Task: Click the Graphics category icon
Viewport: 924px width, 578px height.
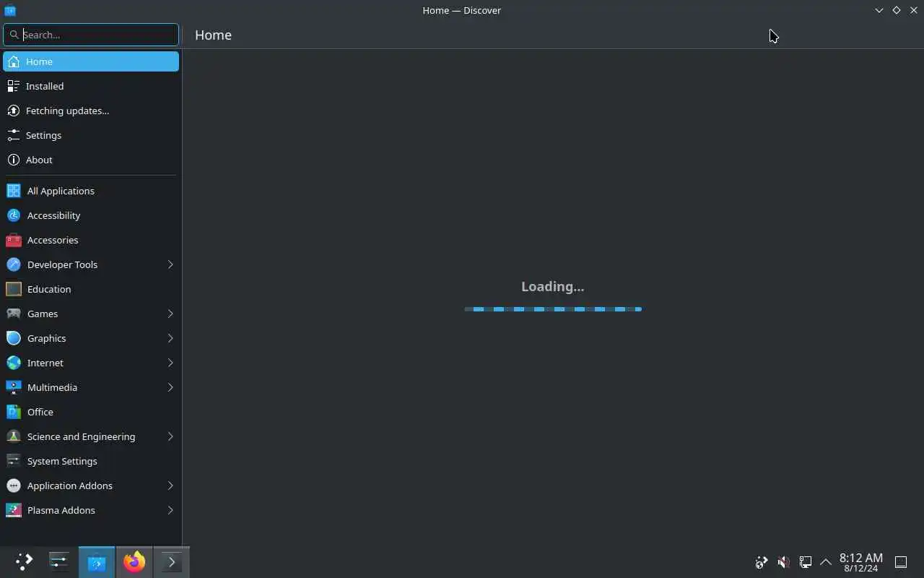Action: coord(14,338)
